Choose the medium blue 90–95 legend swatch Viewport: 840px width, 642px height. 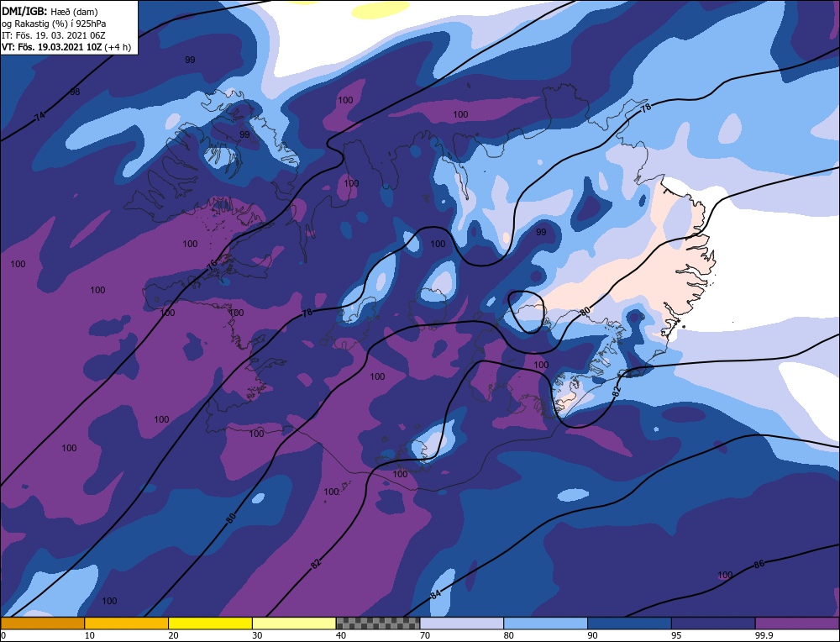629,624
